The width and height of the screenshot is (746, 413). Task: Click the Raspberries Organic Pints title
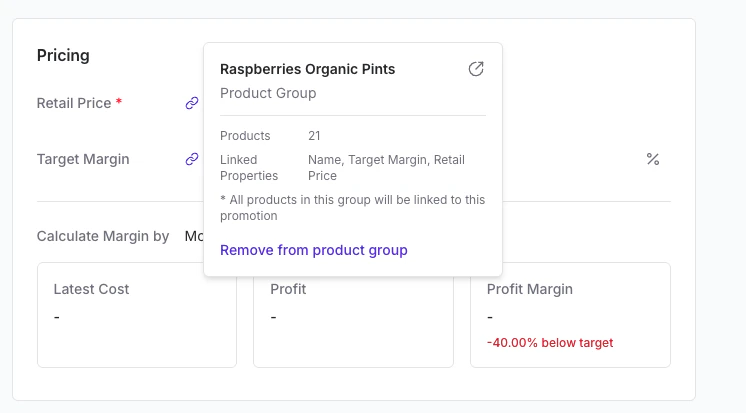(x=307, y=69)
